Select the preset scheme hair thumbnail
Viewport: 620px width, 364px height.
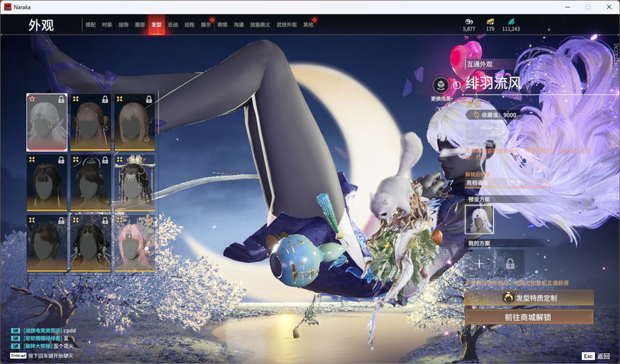point(479,219)
